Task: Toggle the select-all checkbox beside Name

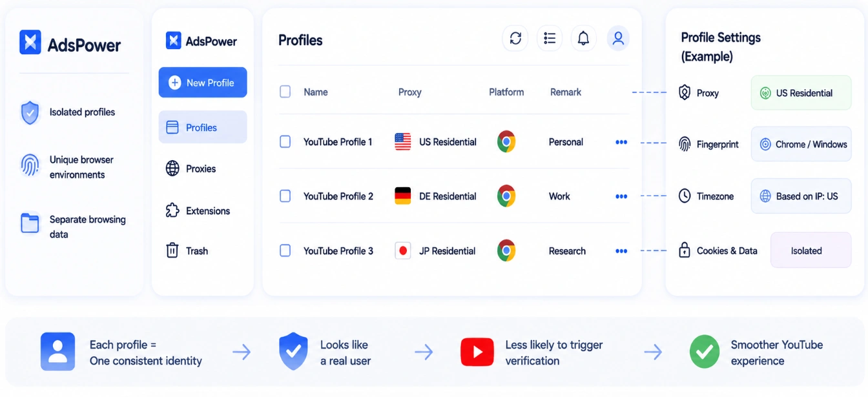Action: click(285, 92)
